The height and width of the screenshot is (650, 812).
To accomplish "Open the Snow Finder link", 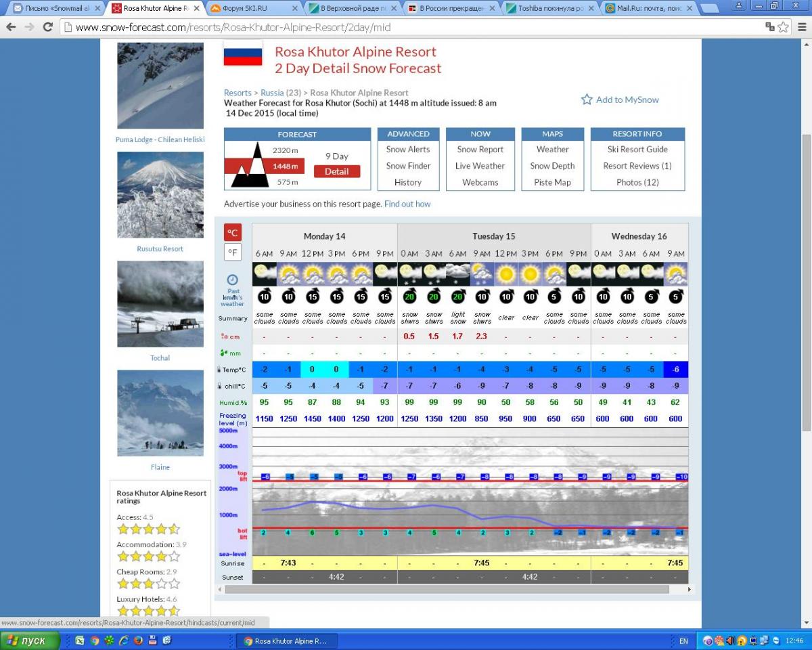I will (x=408, y=166).
